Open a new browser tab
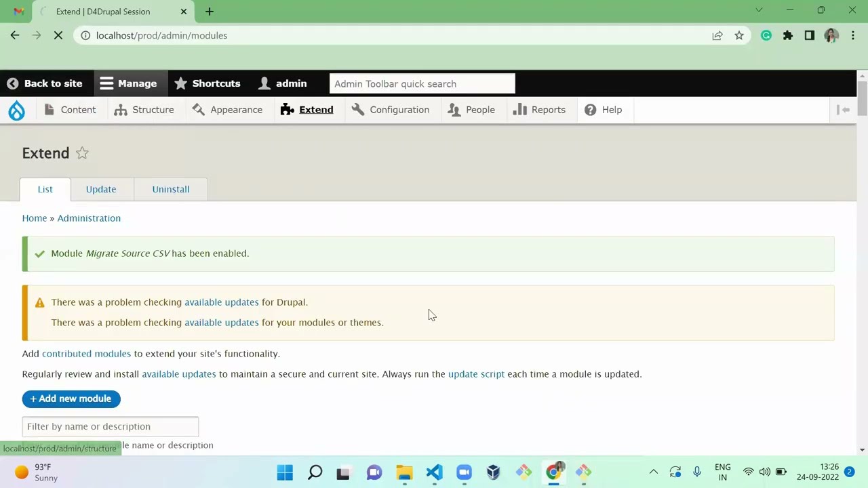 pos(209,12)
